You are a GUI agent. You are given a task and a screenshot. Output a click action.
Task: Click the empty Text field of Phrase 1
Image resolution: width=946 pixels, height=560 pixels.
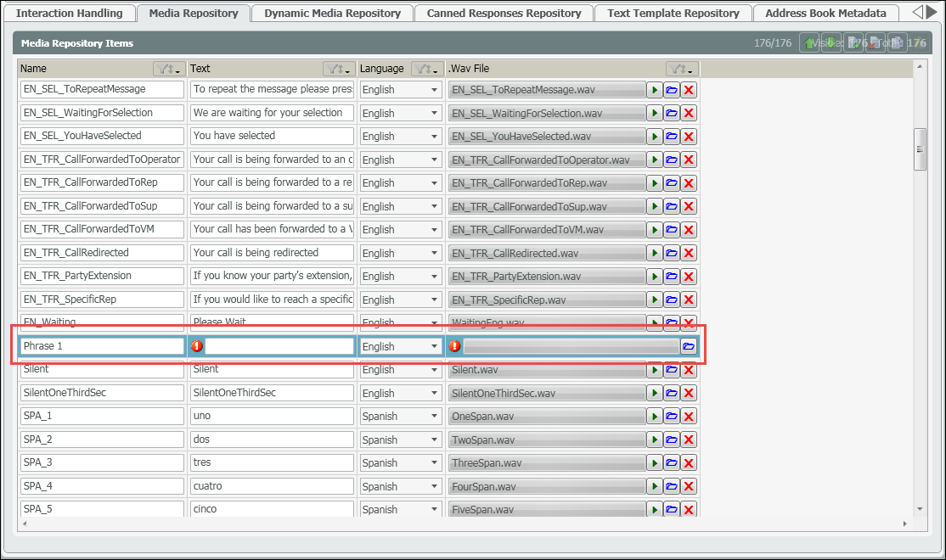[279, 346]
